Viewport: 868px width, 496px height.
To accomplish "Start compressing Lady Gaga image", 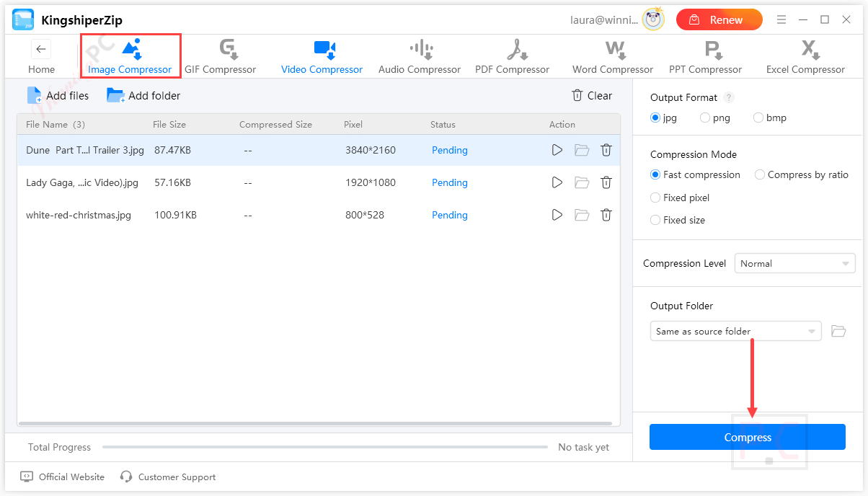I will tap(557, 182).
